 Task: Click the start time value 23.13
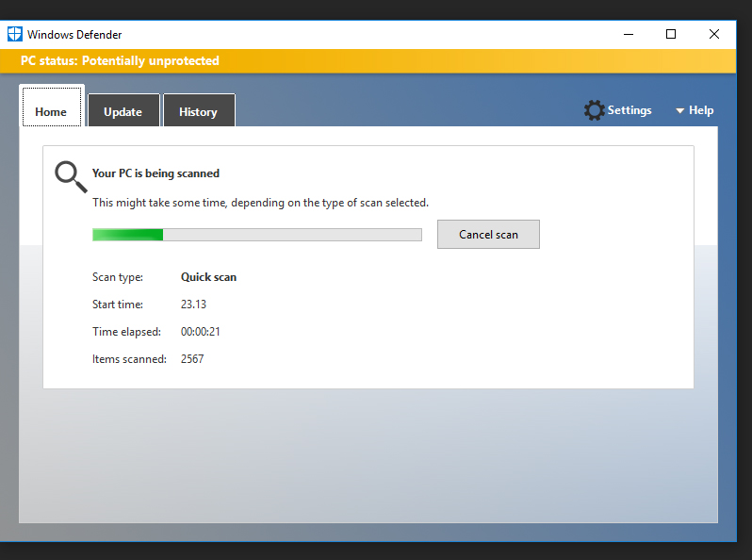tap(193, 305)
